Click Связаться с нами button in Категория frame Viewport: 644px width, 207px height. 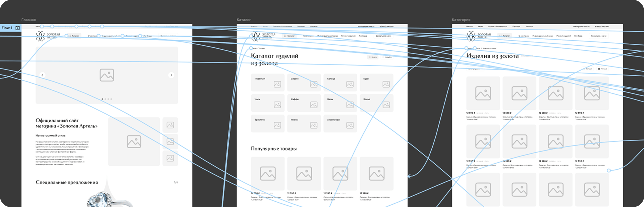(599, 36)
